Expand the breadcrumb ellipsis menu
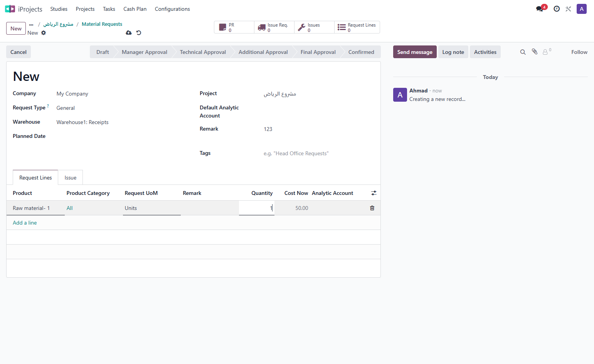The image size is (594, 364). [31, 24]
